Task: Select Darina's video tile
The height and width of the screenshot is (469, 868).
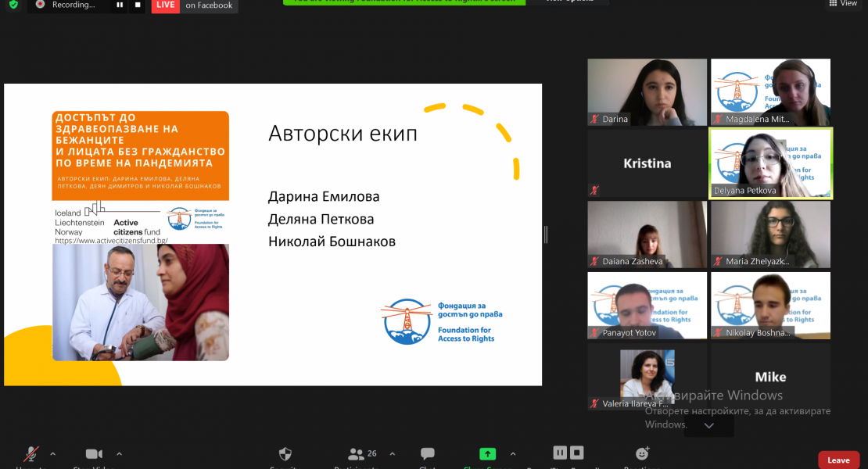Action: [647, 92]
